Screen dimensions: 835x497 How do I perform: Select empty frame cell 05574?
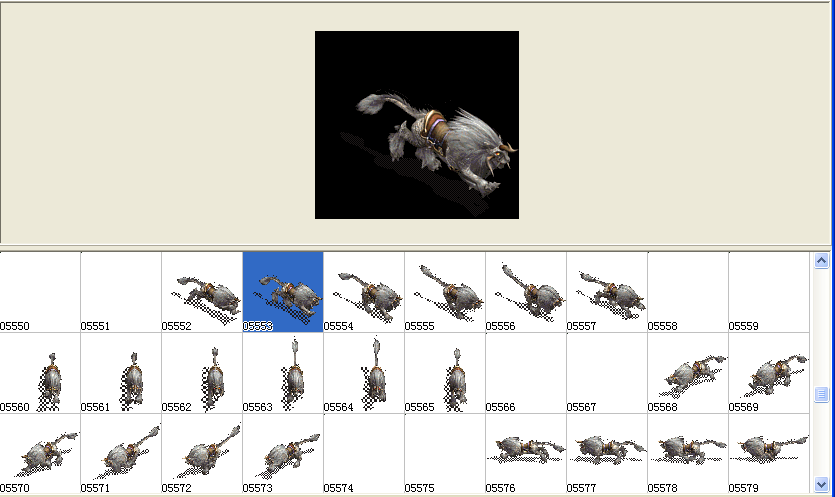click(364, 453)
